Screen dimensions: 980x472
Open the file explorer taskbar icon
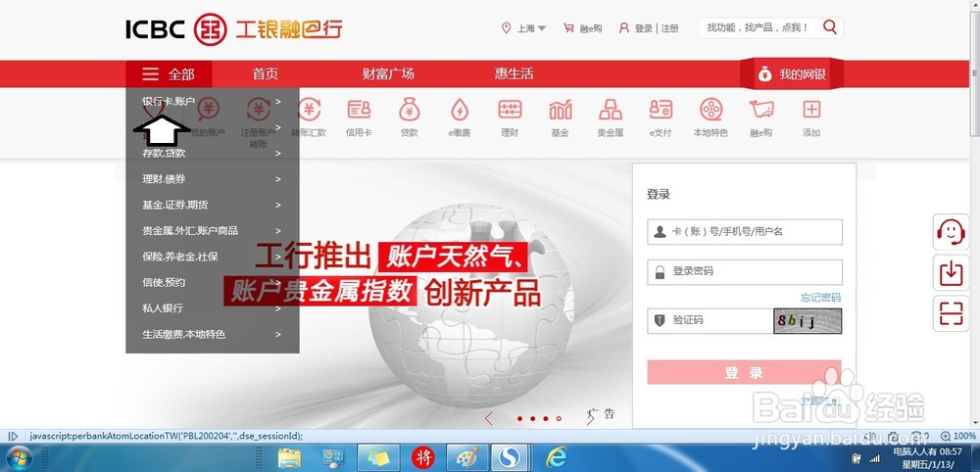(289, 458)
